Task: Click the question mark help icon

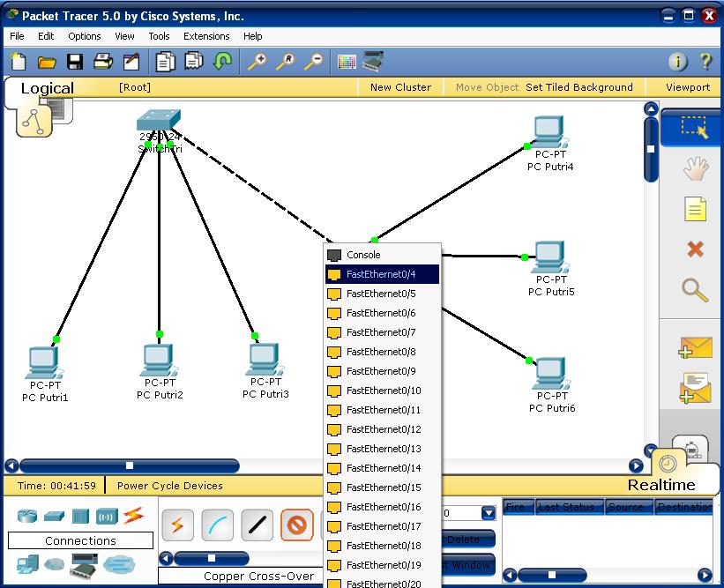Action: click(706, 62)
